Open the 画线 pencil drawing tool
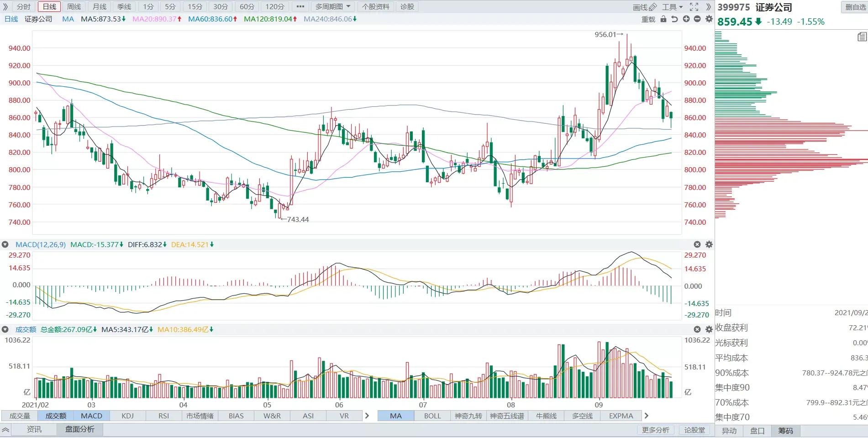 (645, 7)
